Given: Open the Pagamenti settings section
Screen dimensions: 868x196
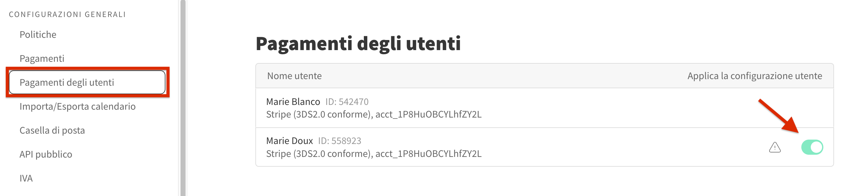Looking at the screenshot, I should tap(42, 58).
